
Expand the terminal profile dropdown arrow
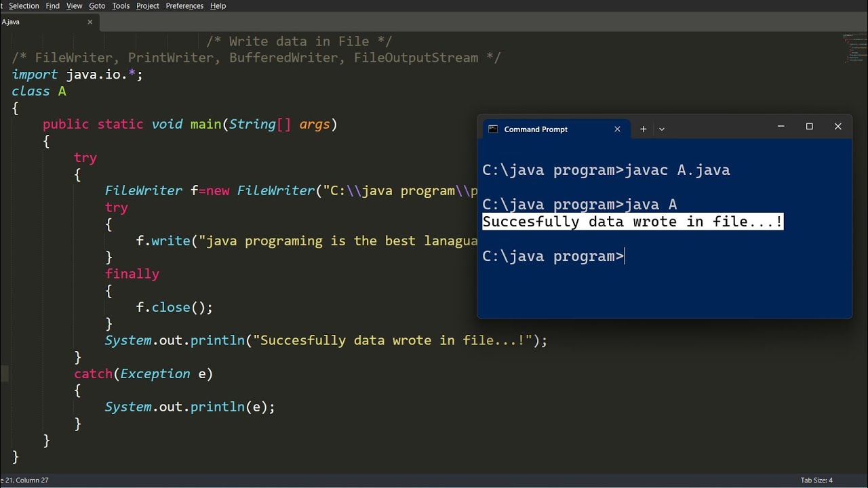(662, 129)
